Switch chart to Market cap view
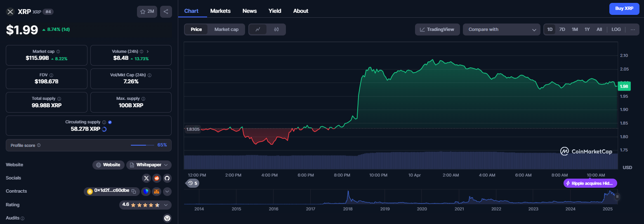 pyautogui.click(x=226, y=29)
